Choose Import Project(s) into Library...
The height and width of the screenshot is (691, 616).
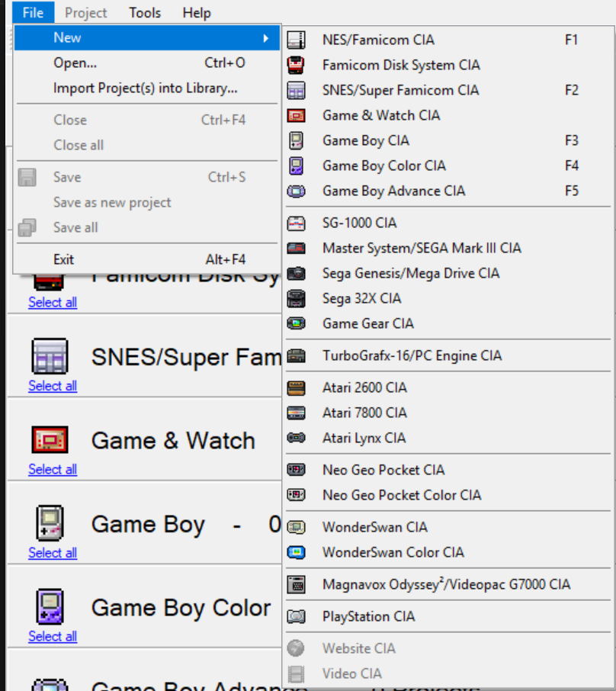coord(147,88)
